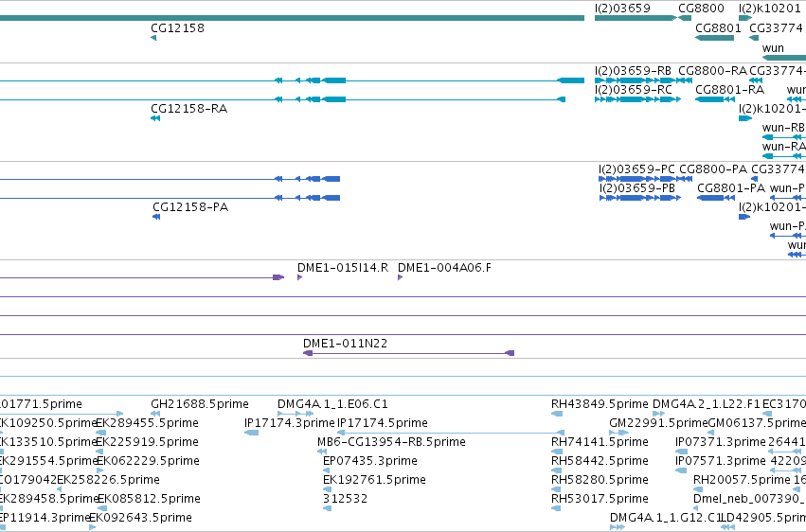Select the CG8800 gene label

(x=701, y=9)
